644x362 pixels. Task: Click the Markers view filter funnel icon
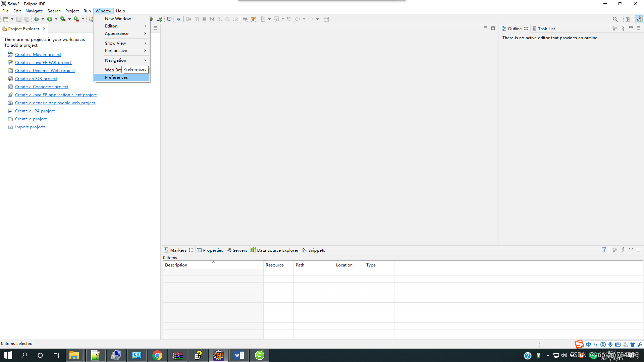click(604, 250)
